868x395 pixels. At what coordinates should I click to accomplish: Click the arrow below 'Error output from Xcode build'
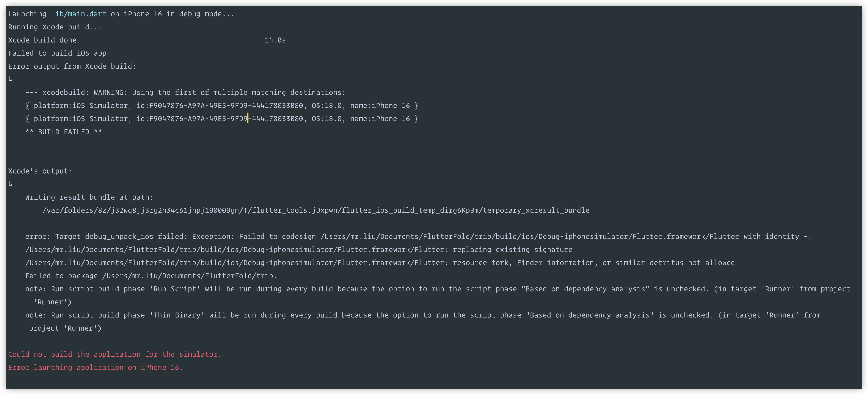[x=10, y=79]
